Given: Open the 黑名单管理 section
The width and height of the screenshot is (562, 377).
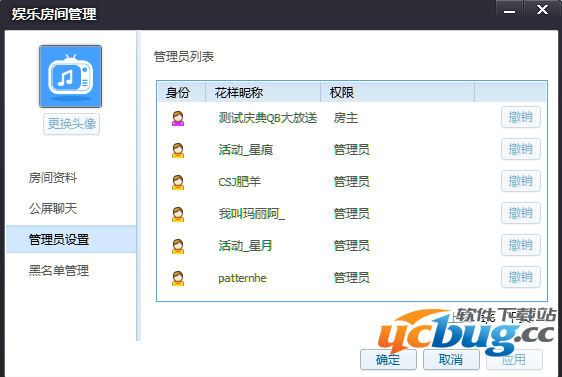Looking at the screenshot, I should click(x=59, y=270).
